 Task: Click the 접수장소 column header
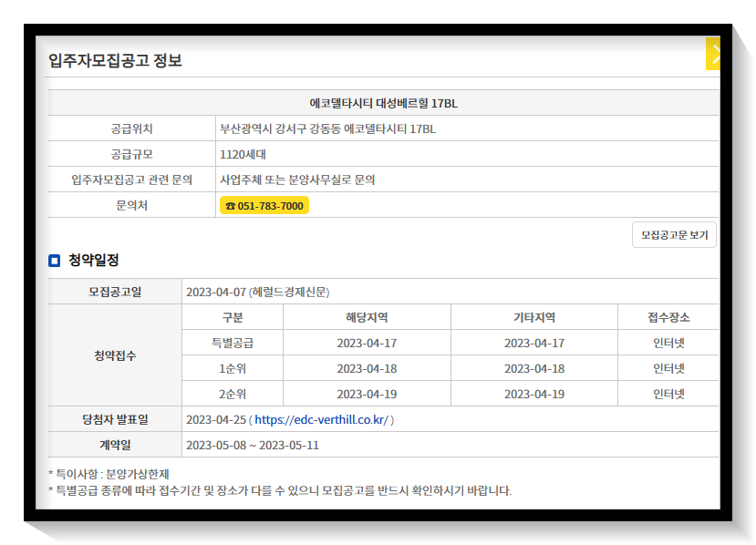point(668,317)
